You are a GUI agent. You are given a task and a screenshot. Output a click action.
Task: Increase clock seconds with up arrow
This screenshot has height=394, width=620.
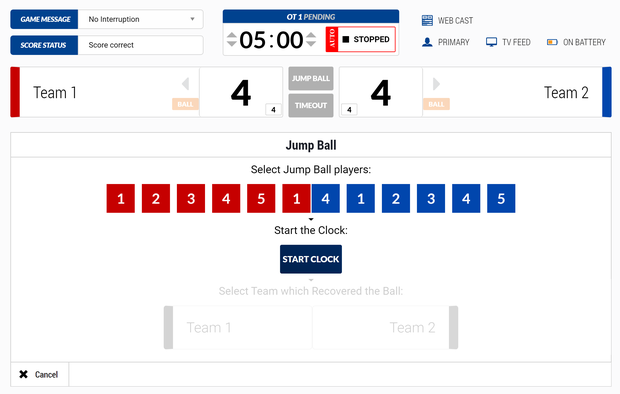pos(311,35)
